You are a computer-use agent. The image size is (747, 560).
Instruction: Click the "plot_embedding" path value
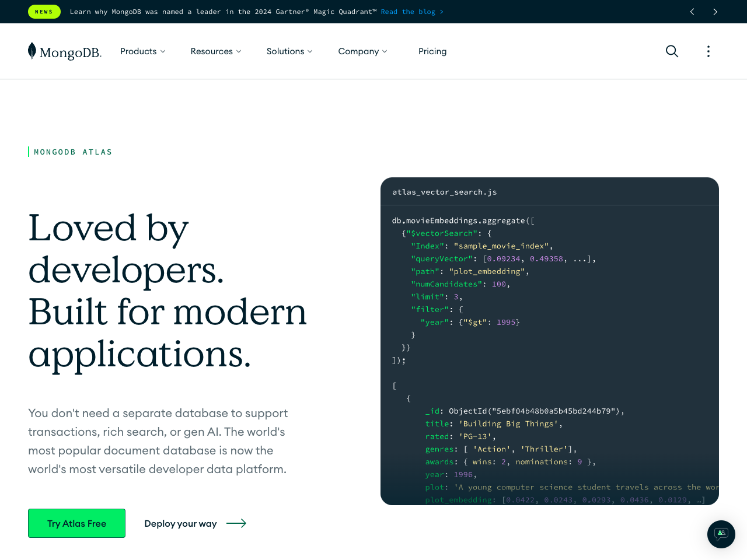click(x=487, y=271)
